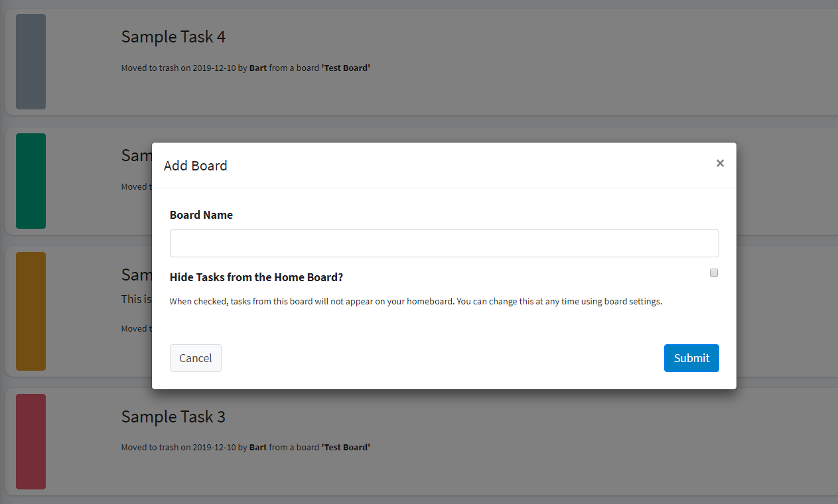Image resolution: width=838 pixels, height=504 pixels.
Task: Select the Sample Task 3 title
Action: point(173,416)
